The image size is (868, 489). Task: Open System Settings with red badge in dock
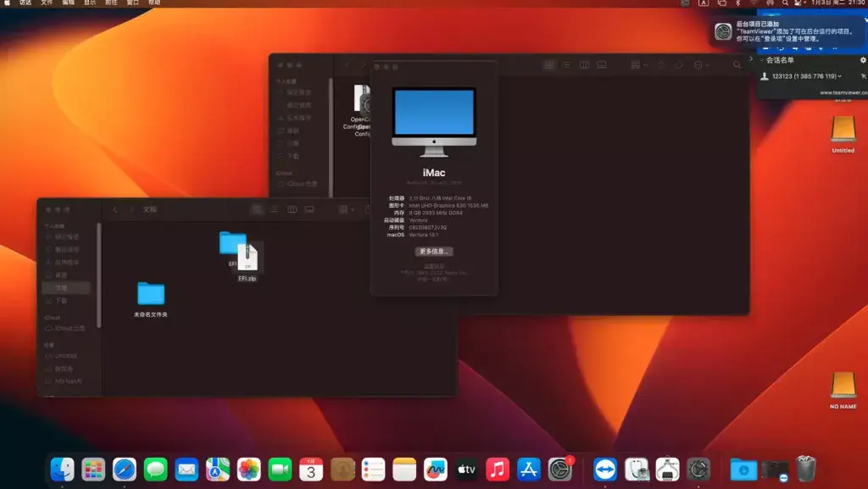(x=560, y=470)
